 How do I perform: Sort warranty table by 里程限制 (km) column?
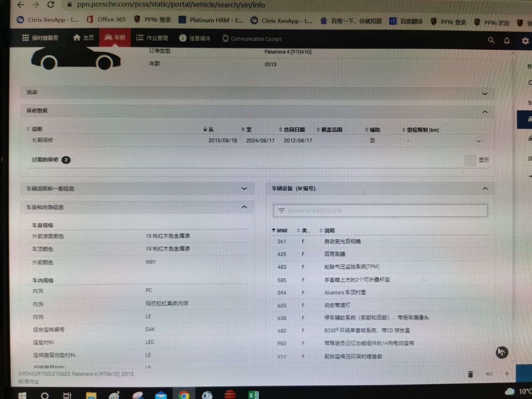click(x=421, y=130)
